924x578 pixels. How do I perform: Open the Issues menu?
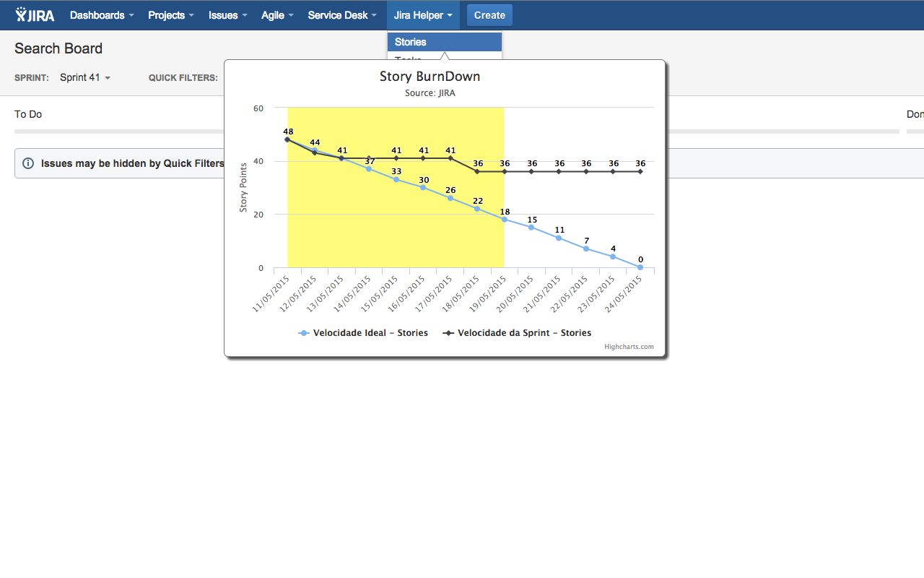tap(228, 15)
